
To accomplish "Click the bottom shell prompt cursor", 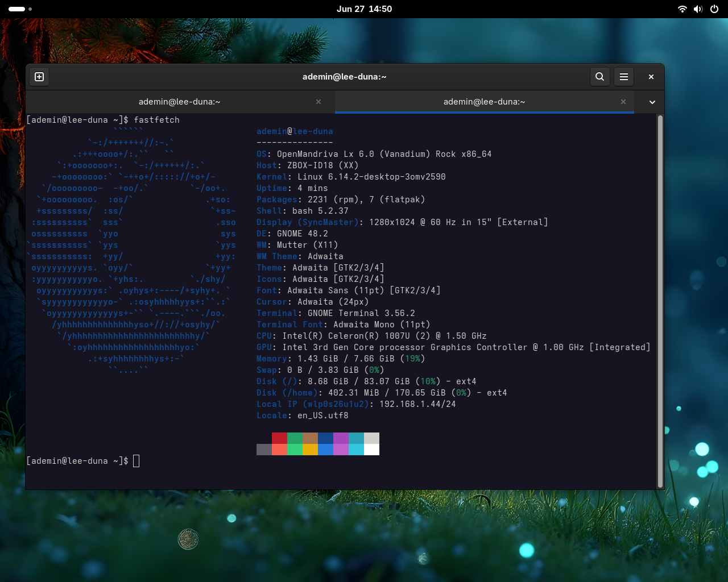I will click(136, 461).
